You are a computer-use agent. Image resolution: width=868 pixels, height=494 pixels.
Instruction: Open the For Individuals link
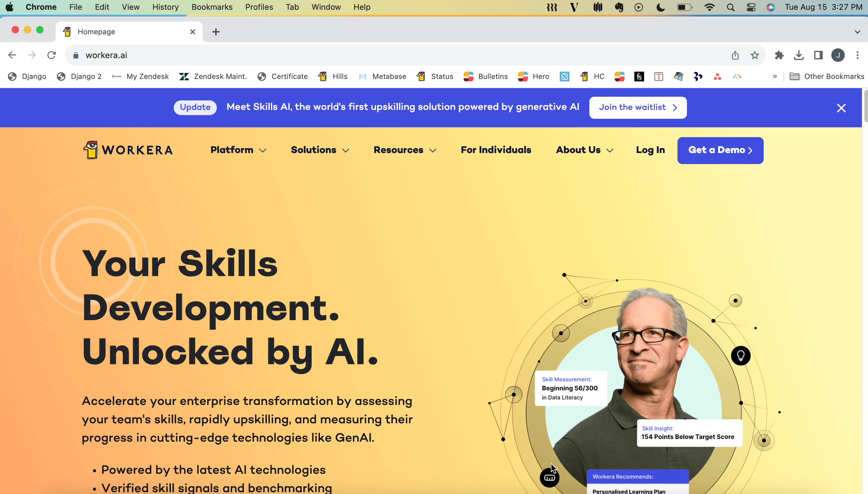coord(496,150)
